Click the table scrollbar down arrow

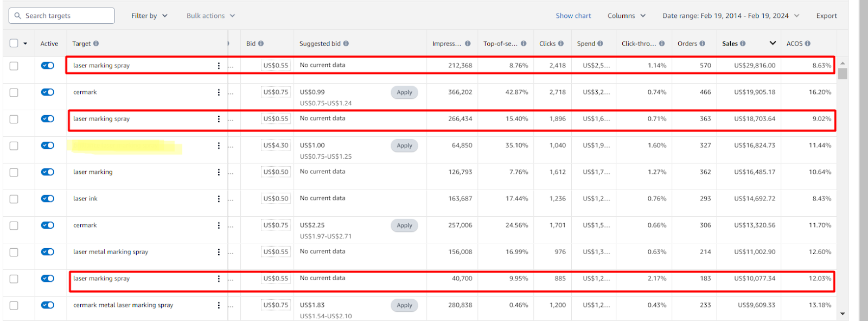pos(843,313)
